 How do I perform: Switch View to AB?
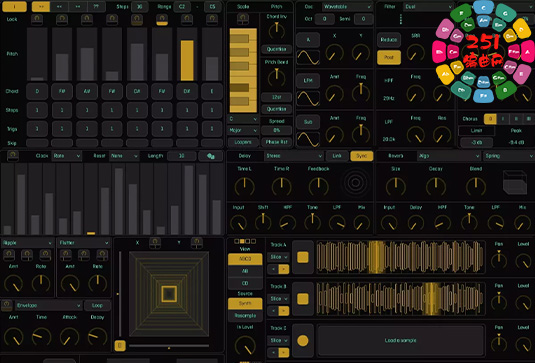[x=245, y=271]
